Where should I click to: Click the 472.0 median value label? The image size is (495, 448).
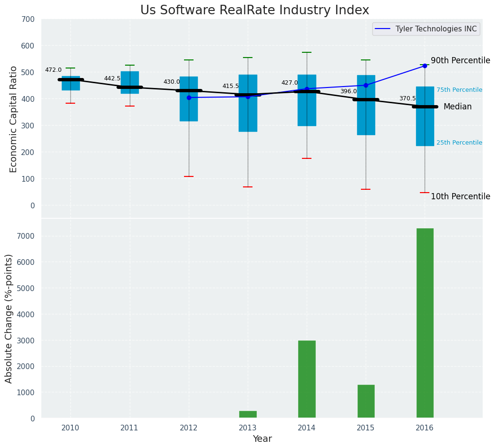53,70
